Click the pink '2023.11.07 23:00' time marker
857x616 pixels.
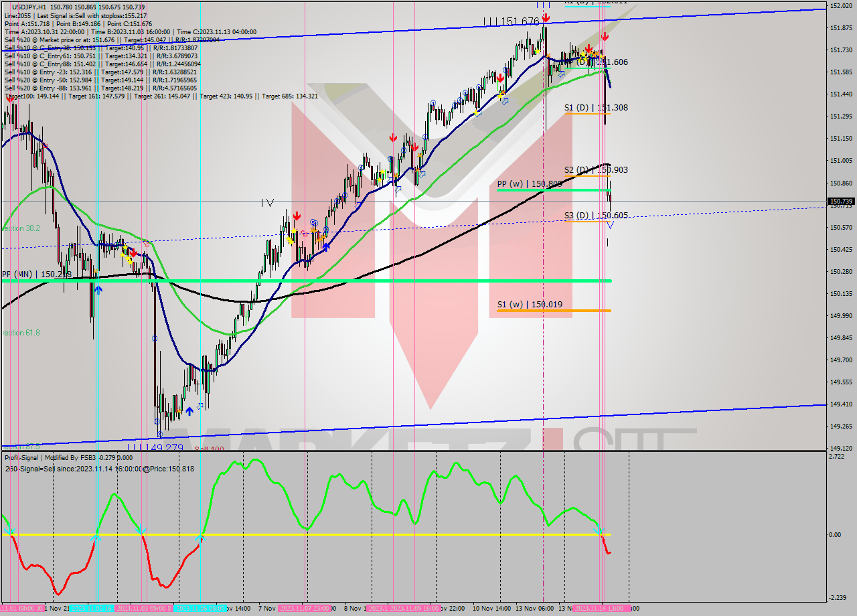pyautogui.click(x=304, y=608)
